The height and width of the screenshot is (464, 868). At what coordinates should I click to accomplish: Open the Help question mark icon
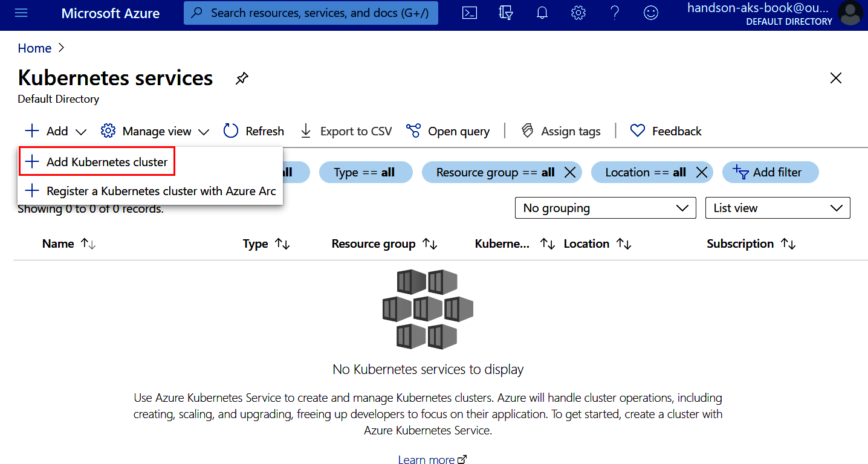(615, 13)
